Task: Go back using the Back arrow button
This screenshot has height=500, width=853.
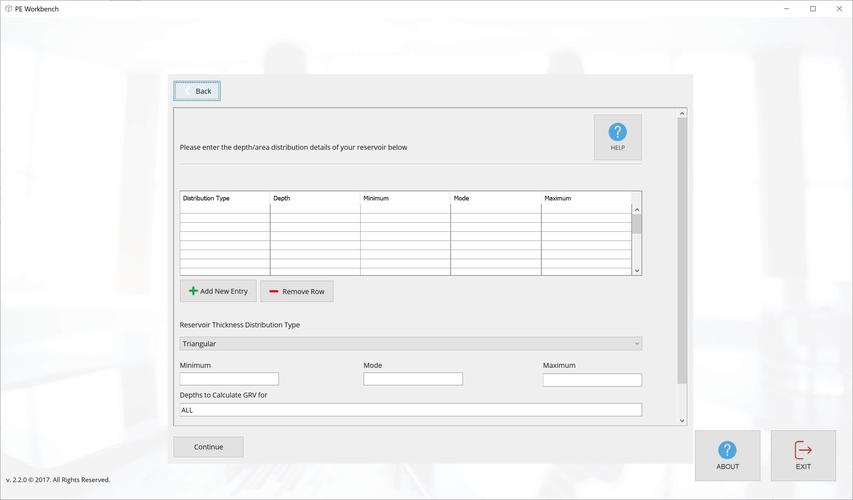Action: pos(197,91)
